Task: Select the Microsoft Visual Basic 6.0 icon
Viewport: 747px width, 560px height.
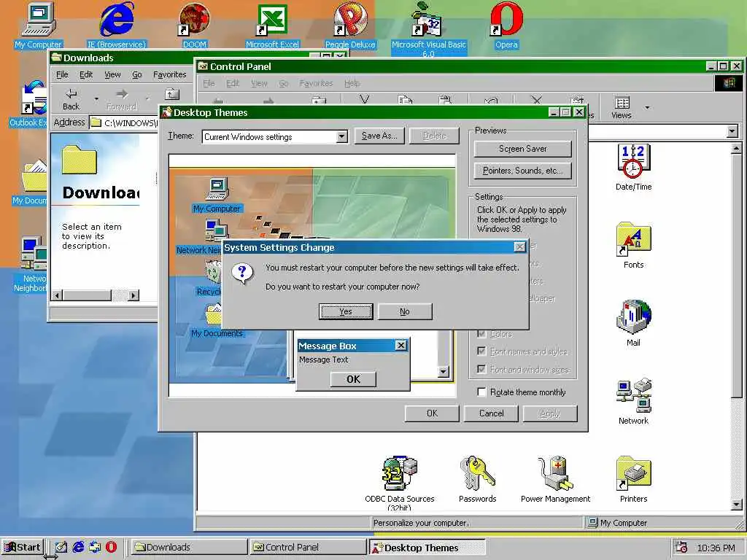Action: point(428,28)
